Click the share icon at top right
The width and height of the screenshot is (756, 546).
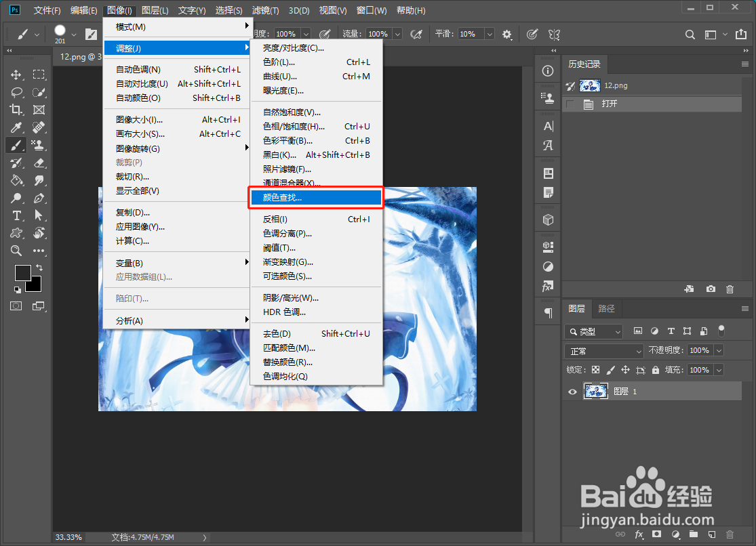pos(740,35)
